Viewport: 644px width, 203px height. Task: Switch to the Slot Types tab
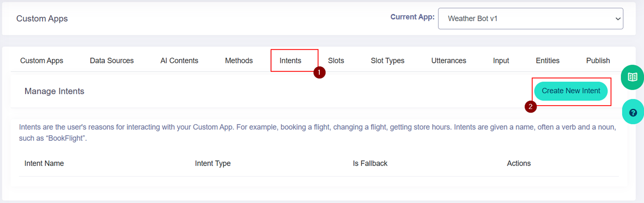[x=387, y=61]
